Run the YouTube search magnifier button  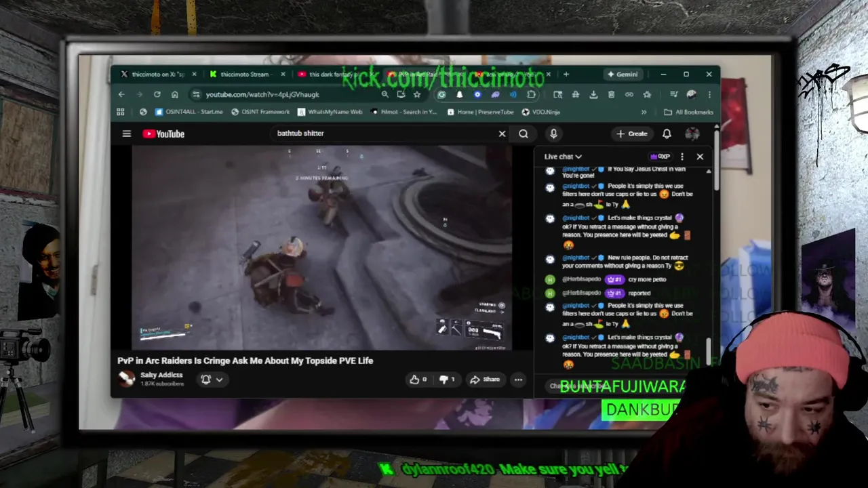pos(524,134)
